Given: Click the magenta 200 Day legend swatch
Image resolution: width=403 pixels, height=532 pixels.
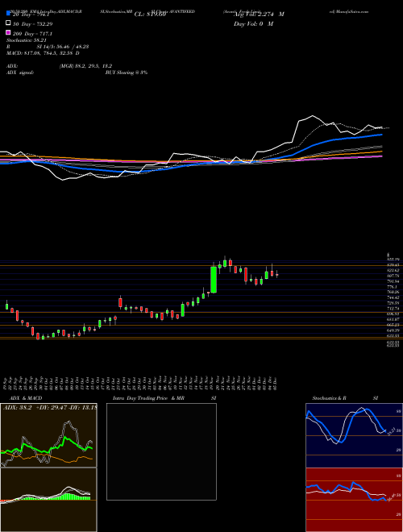Looking at the screenshot, I should [x=9, y=32].
